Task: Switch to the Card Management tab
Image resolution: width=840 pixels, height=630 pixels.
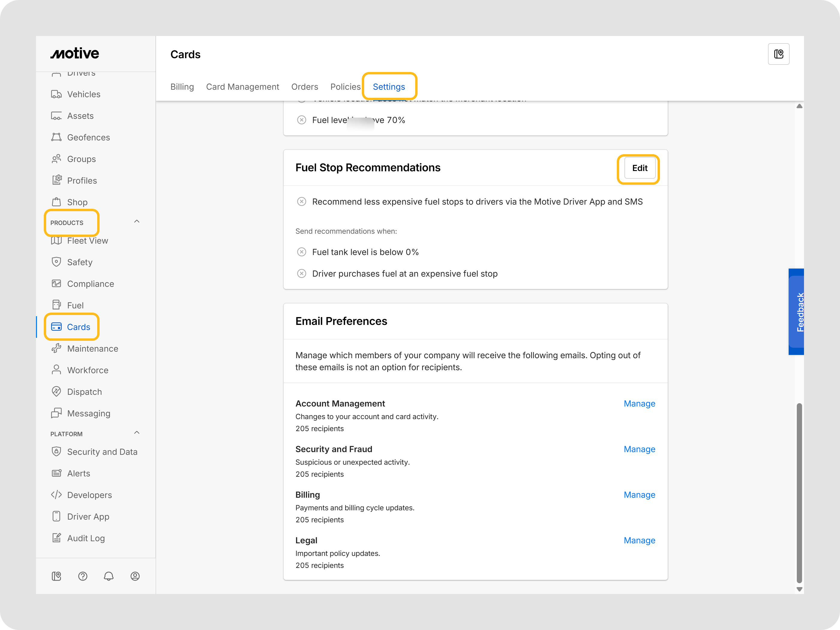Action: tap(242, 87)
